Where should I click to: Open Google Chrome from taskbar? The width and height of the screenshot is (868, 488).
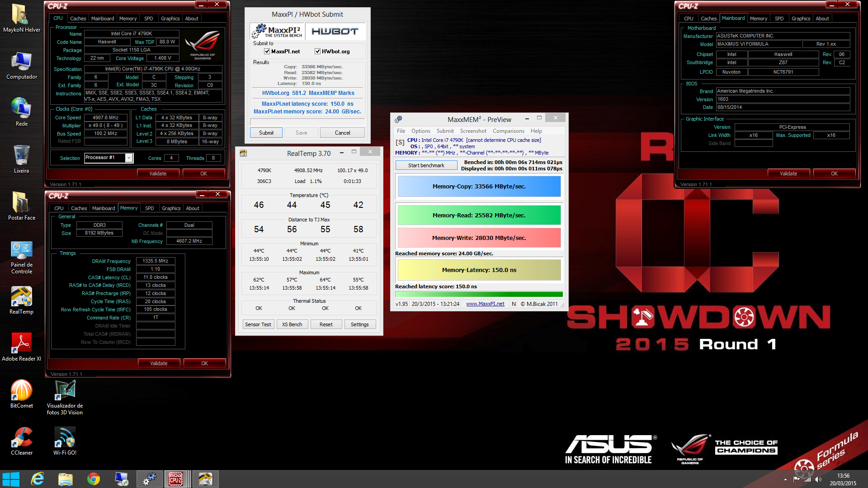[94, 479]
